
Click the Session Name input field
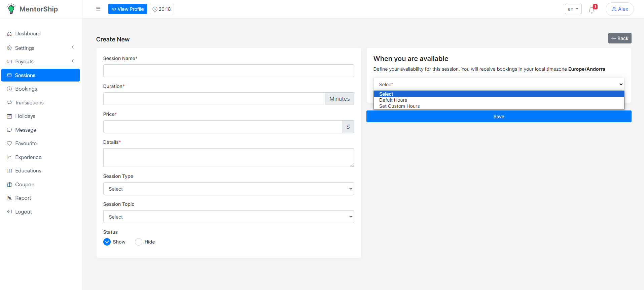point(228,71)
